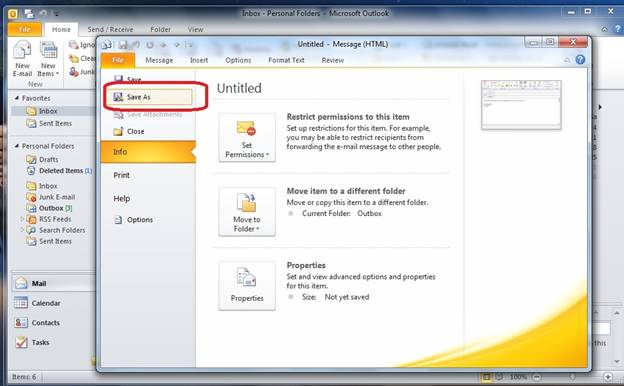Switch to Mail navigation pane
Viewport: 624px width, 386px height.
(x=53, y=283)
